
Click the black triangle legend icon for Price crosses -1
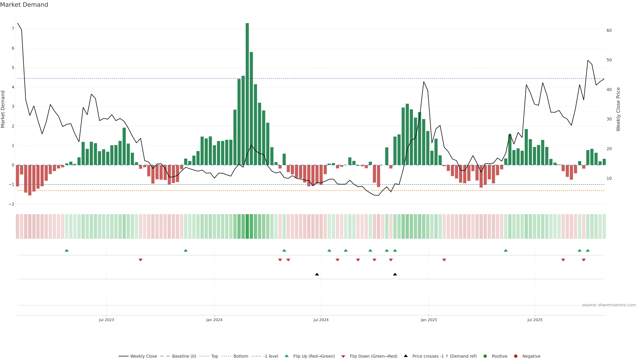[406, 356]
